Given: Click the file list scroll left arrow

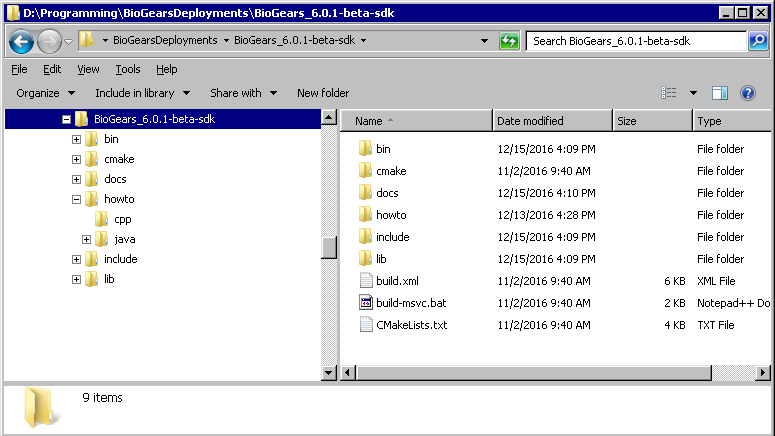Looking at the screenshot, I should pyautogui.click(x=348, y=372).
